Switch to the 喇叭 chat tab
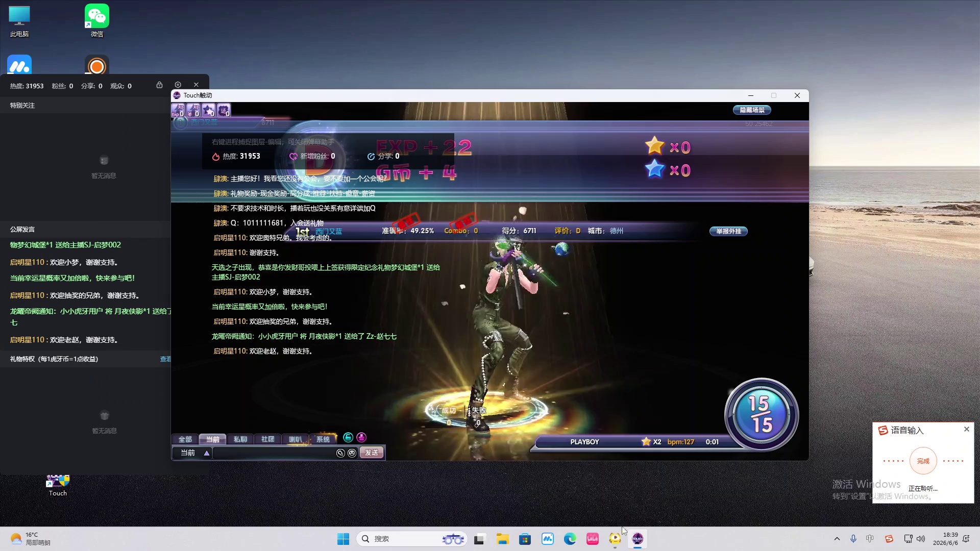 tap(295, 439)
